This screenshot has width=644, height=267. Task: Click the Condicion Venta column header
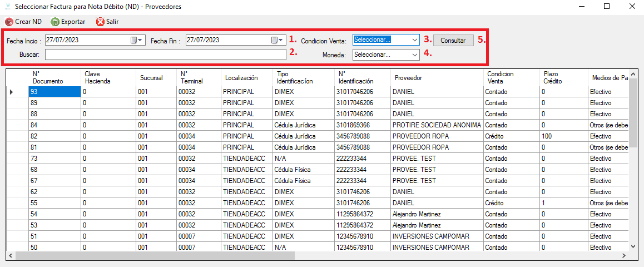pos(511,78)
